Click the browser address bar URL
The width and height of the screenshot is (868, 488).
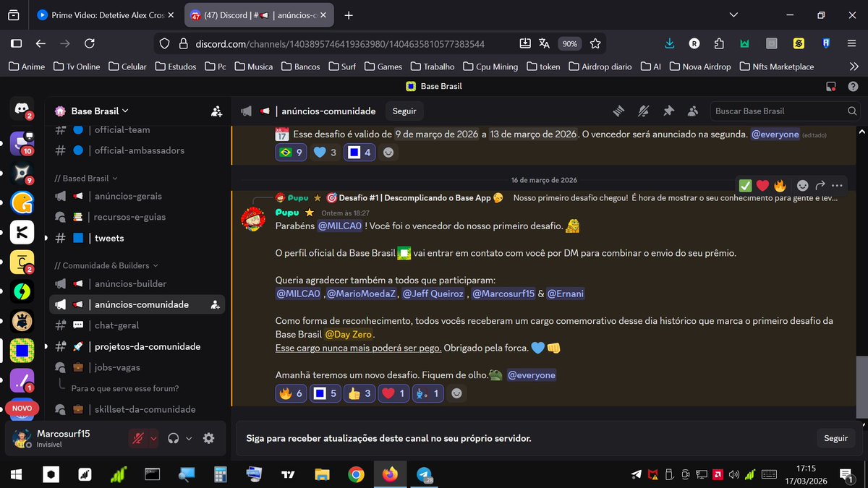pos(340,44)
